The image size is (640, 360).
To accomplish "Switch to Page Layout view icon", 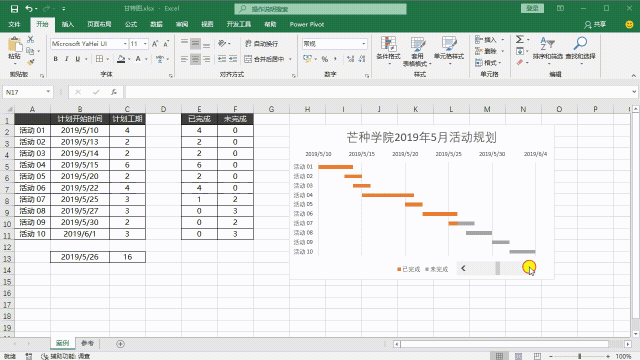I will 518,356.
